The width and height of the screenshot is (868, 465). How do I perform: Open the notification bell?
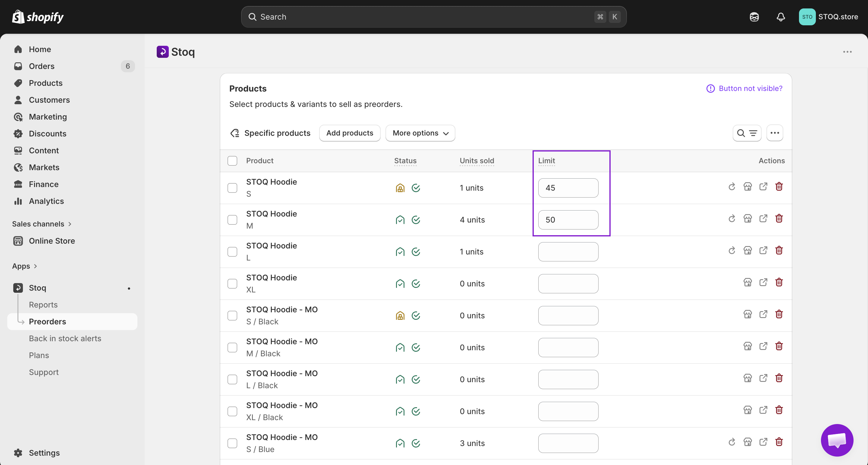pyautogui.click(x=781, y=17)
